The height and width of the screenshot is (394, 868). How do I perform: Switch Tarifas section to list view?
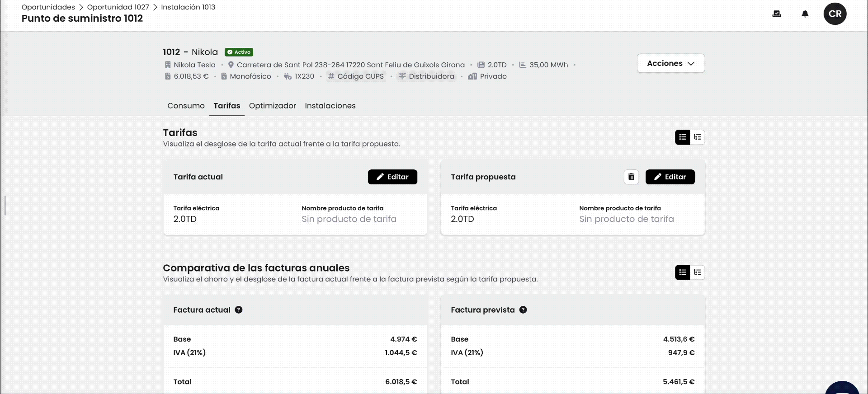683,137
